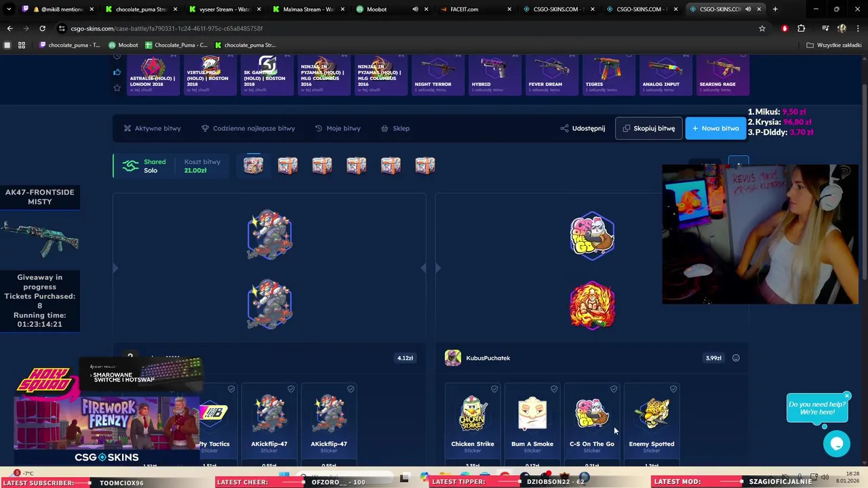Image resolution: width=868 pixels, height=488 pixels.
Task: Open the live chat support bubble
Action: pyautogui.click(x=837, y=444)
